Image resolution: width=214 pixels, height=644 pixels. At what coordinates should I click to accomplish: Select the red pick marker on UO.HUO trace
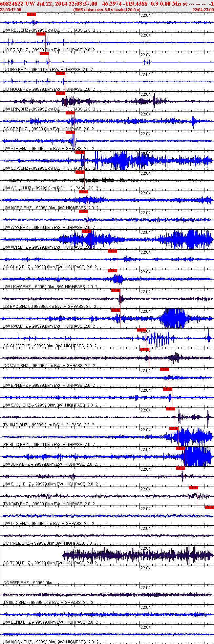(x=60, y=73)
